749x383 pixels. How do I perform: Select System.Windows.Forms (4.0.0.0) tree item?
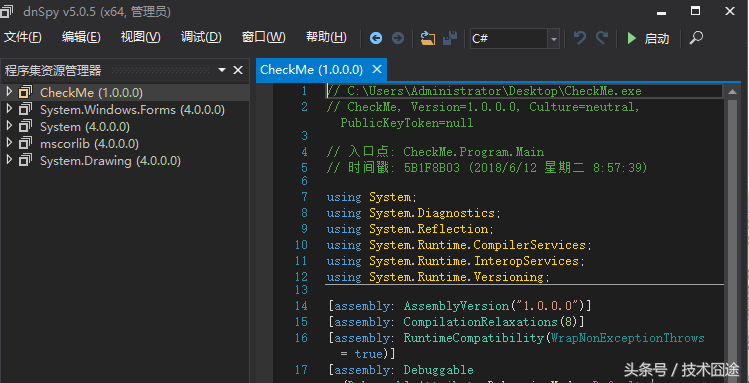click(x=132, y=110)
